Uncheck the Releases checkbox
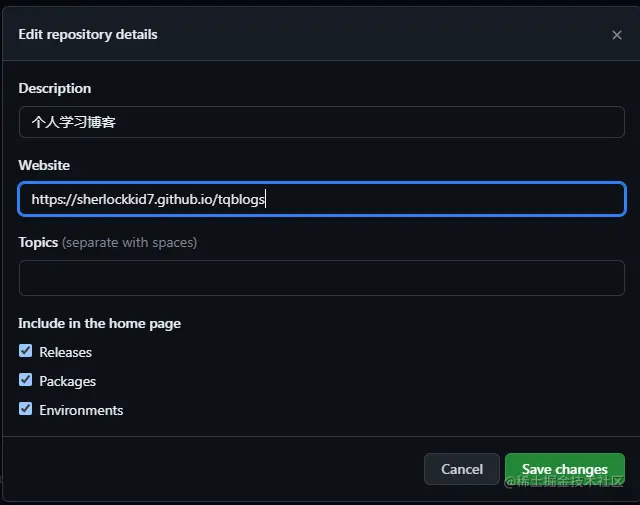The image size is (640, 505). pos(25,351)
